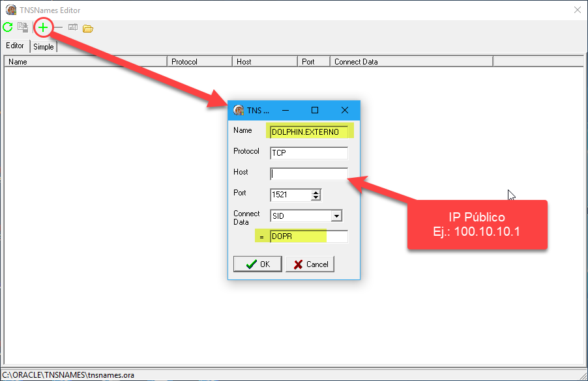Click the TNSNames Editor title bar icon
This screenshot has height=381, width=588.
pos(11,10)
